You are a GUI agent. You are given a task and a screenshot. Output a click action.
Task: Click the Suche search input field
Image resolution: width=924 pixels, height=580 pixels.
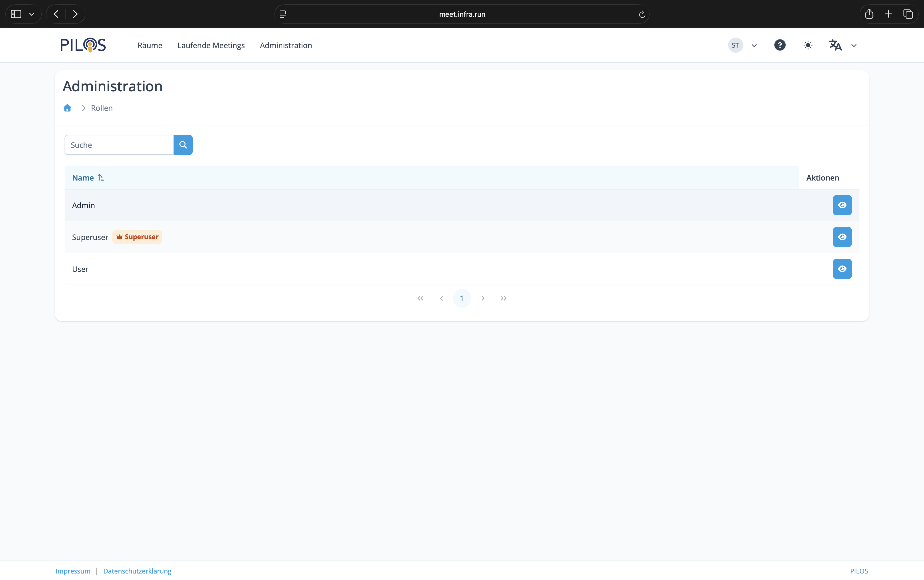tap(119, 145)
